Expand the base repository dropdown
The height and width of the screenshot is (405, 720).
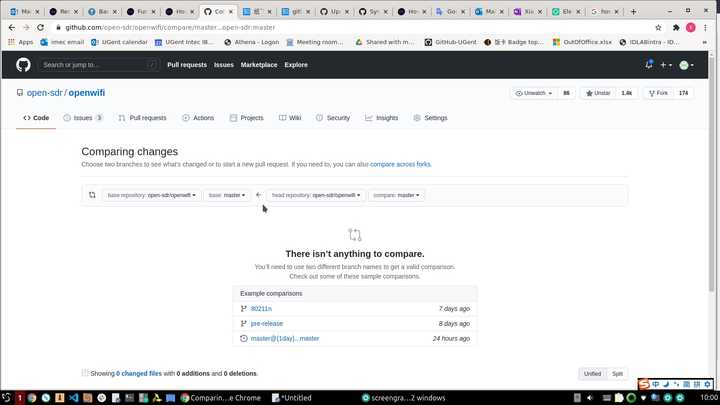point(152,195)
